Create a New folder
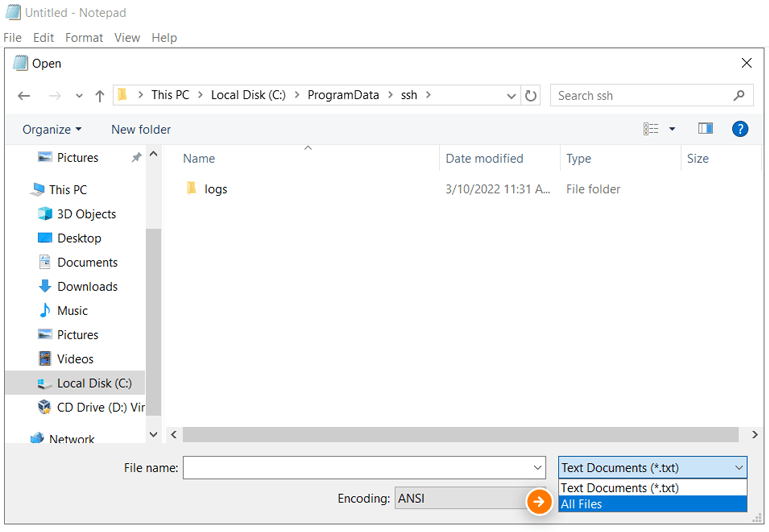The height and width of the screenshot is (532, 769). pos(141,129)
